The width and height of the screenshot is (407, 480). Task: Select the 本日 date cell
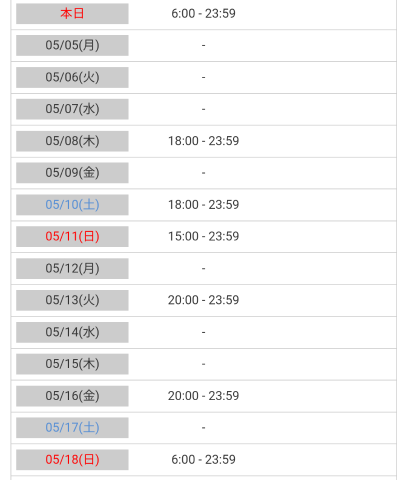(72, 14)
